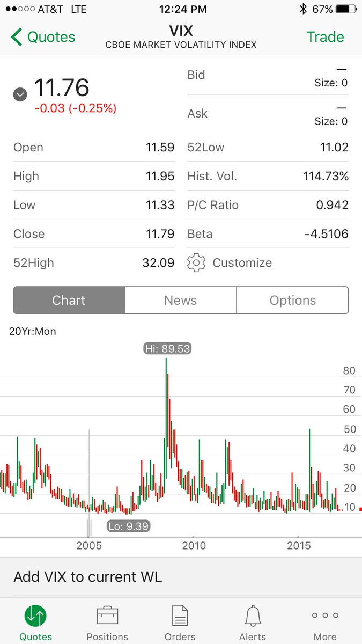
Task: Tap the Bluetooth icon in status bar
Action: (x=303, y=9)
